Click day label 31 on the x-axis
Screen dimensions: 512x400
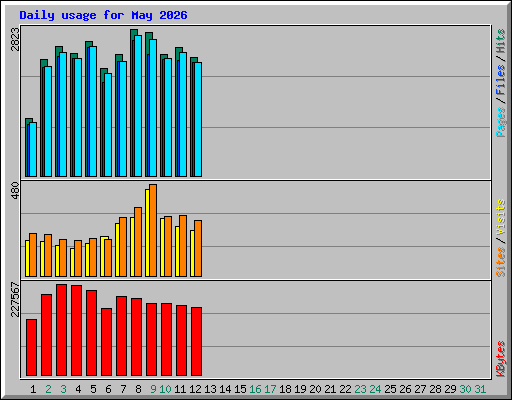(480, 389)
